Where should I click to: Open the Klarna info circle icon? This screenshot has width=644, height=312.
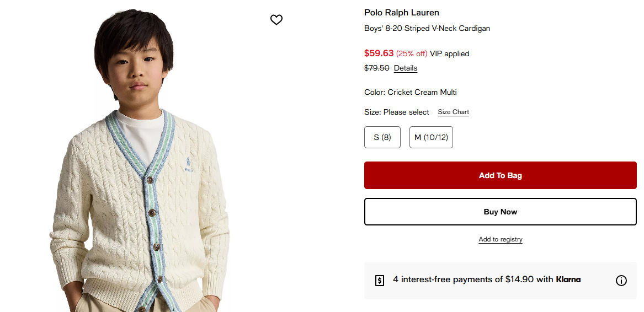point(621,281)
